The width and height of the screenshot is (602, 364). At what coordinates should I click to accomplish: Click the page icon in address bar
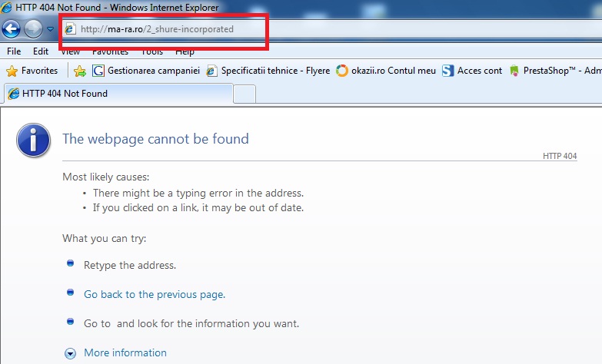(x=70, y=28)
